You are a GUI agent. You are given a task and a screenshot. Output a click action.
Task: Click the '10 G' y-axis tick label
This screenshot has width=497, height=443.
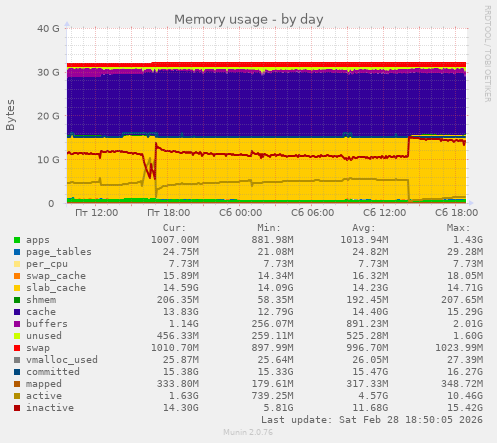(48, 160)
